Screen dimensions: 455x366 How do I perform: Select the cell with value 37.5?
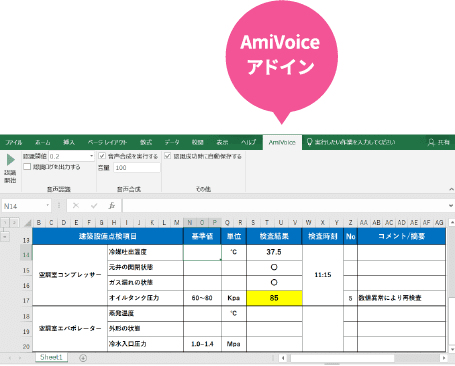click(x=274, y=252)
